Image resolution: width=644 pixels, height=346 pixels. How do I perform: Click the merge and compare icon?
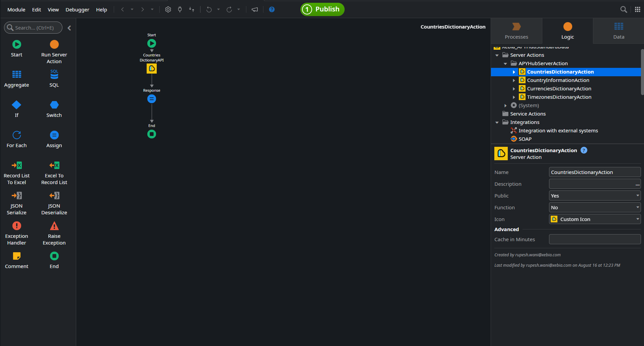pyautogui.click(x=192, y=9)
